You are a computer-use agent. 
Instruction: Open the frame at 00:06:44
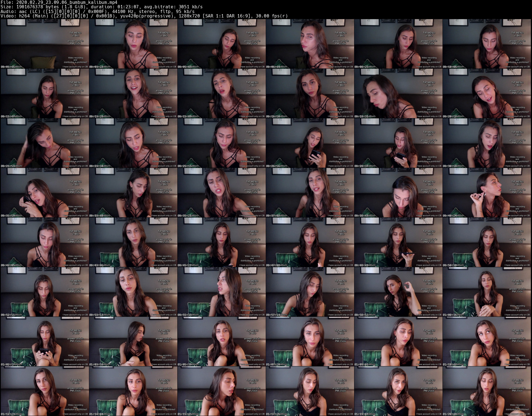(x=310, y=44)
